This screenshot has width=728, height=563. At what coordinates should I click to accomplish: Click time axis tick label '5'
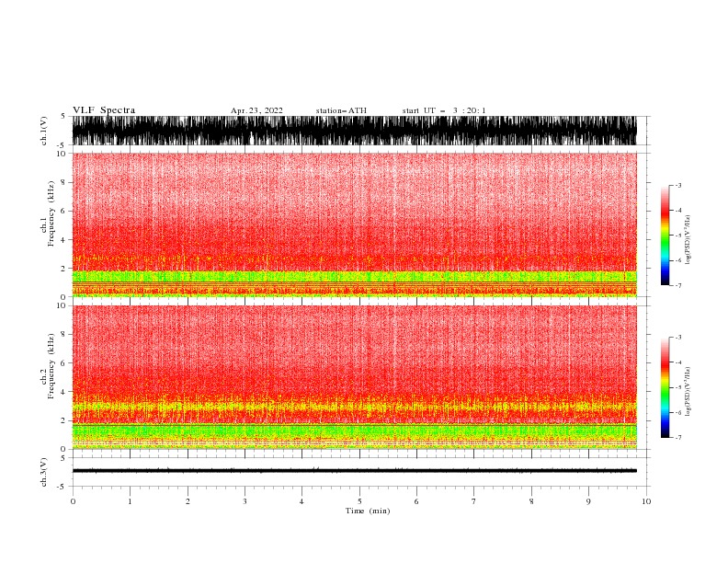[359, 501]
